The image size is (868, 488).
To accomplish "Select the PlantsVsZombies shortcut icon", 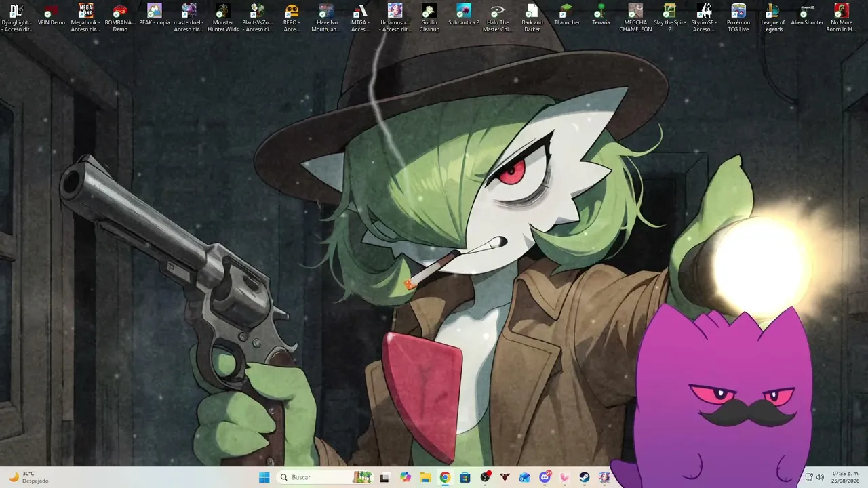I will pyautogui.click(x=258, y=18).
